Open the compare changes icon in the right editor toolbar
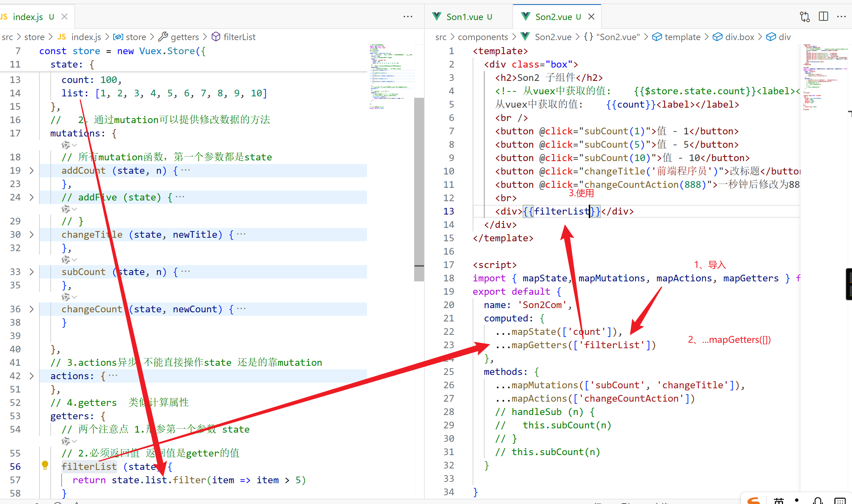Viewport: 852px width, 504px height. [804, 17]
